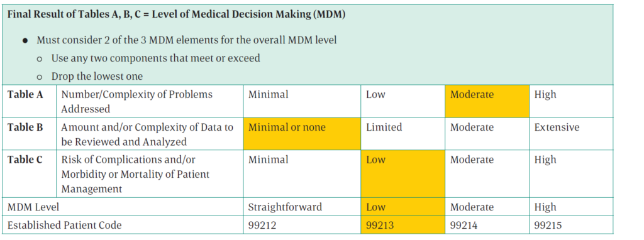The height and width of the screenshot is (240, 644).
Task: Click the highlighted Low cell in Table C
Action: point(403,173)
